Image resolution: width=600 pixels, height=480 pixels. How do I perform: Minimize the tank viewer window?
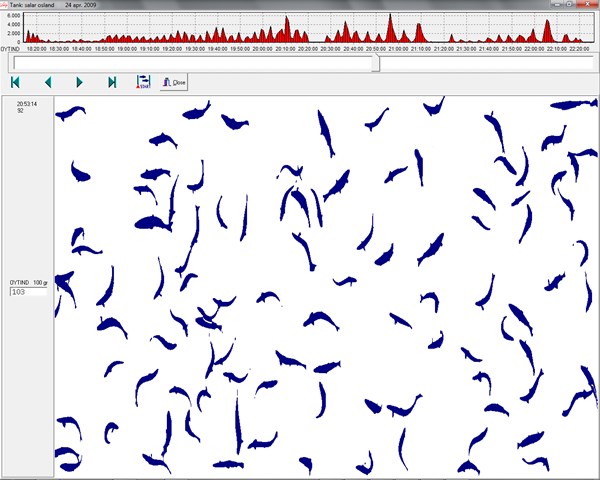(553, 5)
